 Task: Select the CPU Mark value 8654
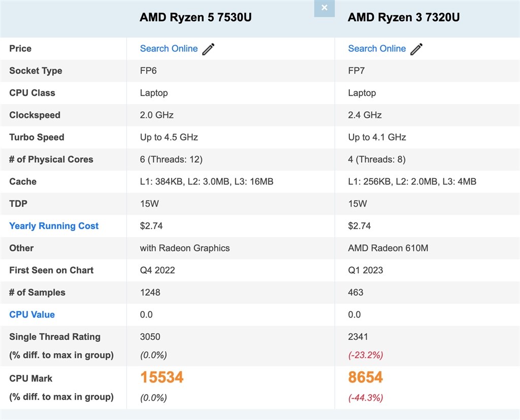[x=366, y=377]
